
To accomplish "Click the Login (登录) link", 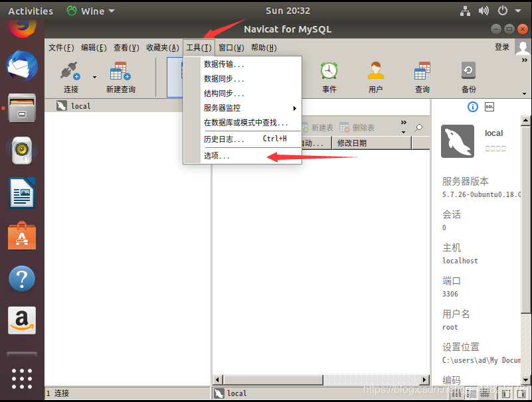I will 502,47.
